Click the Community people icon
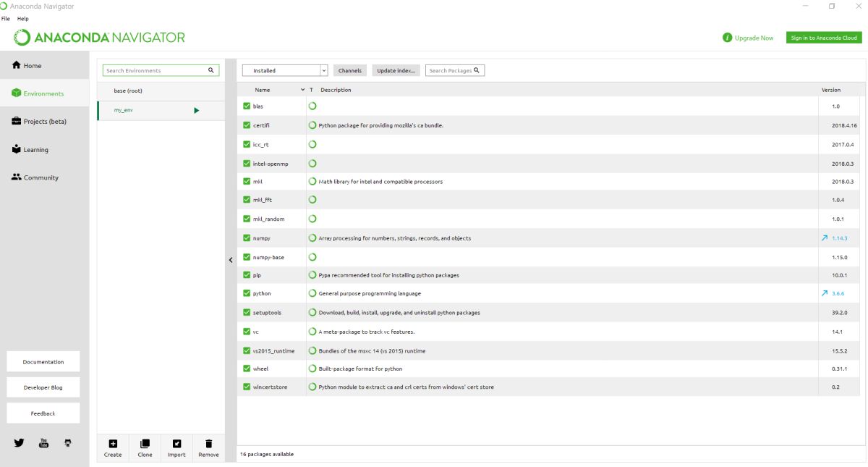Image resolution: width=868 pixels, height=467 pixels. pyautogui.click(x=17, y=177)
